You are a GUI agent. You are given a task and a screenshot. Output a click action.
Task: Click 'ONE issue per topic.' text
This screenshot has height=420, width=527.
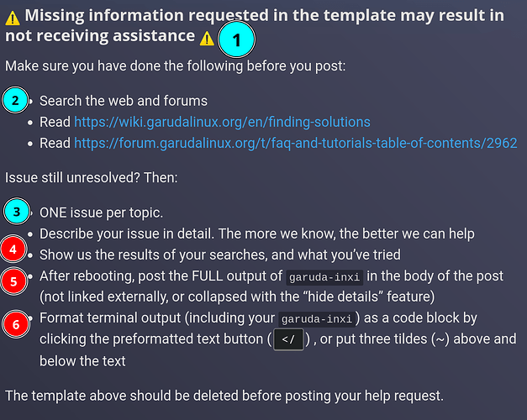(101, 213)
